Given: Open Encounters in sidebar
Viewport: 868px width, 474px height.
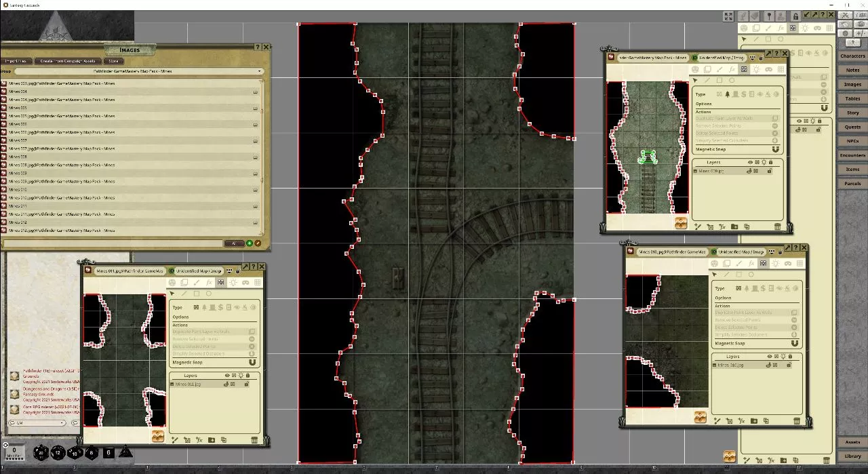Looking at the screenshot, I should (852, 155).
